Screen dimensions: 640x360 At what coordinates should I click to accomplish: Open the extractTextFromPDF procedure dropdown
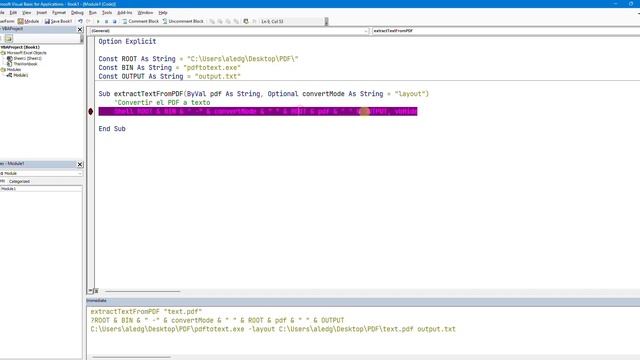point(505,31)
